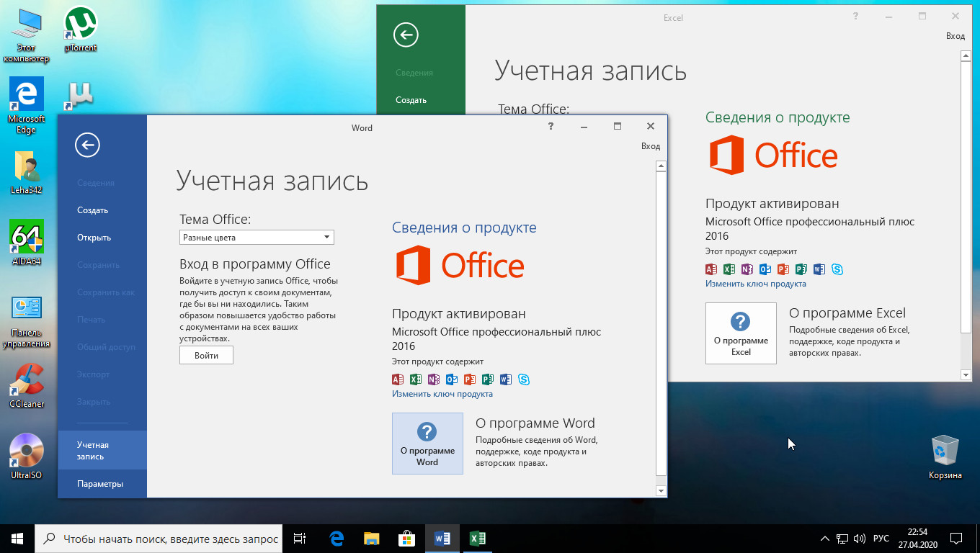Click the Word icon on the taskbar
This screenshot has width=980, height=553.
442,538
